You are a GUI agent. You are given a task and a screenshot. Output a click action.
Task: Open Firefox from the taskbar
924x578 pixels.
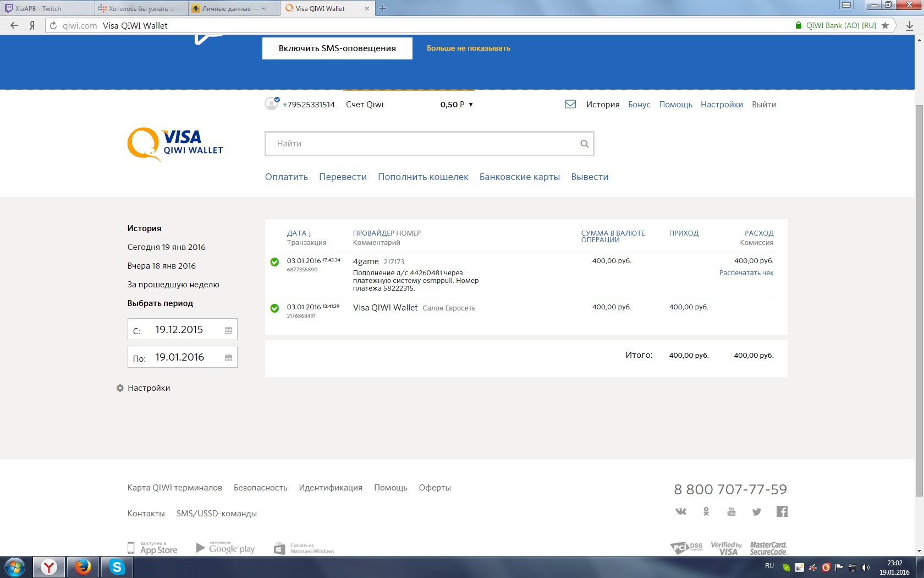83,567
